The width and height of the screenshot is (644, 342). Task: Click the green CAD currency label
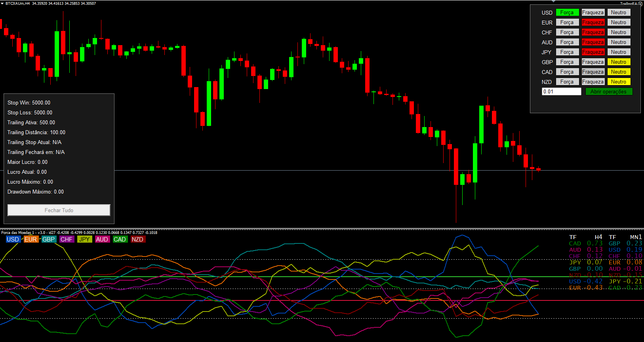(x=120, y=239)
